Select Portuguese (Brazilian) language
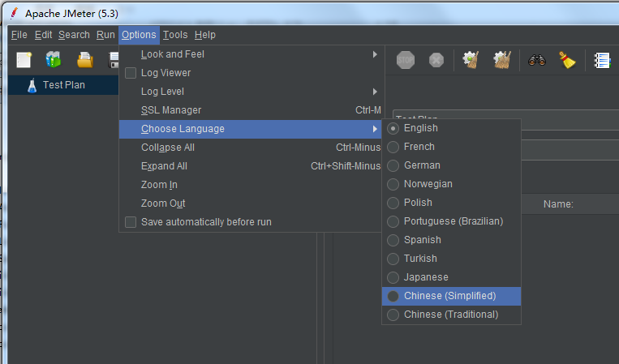 pos(451,221)
